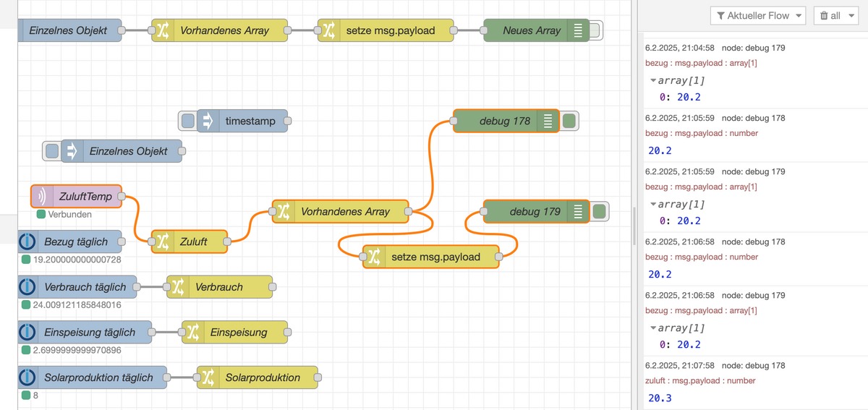Click the ioBroker icon on Solarproduktion täglich
Screen dimensions: 868x410
pos(27,377)
